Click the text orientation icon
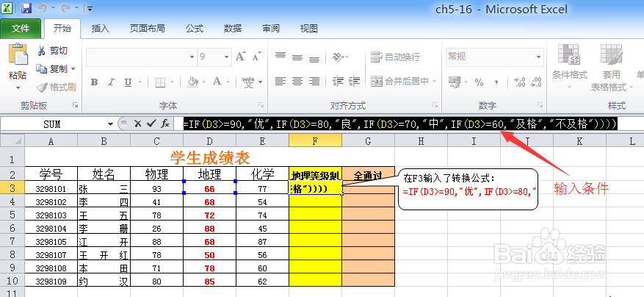644x297 pixels. tap(338, 57)
